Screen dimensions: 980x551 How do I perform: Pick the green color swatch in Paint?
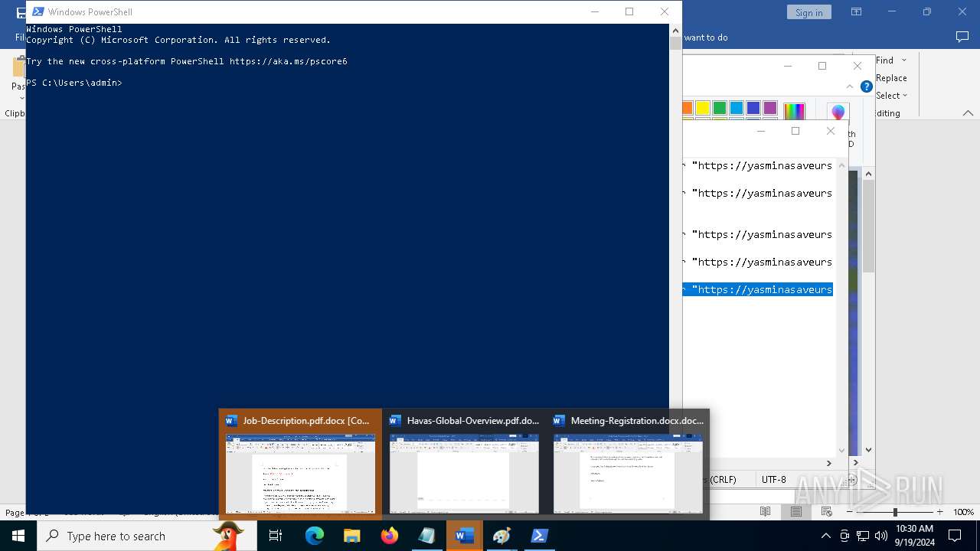click(720, 108)
